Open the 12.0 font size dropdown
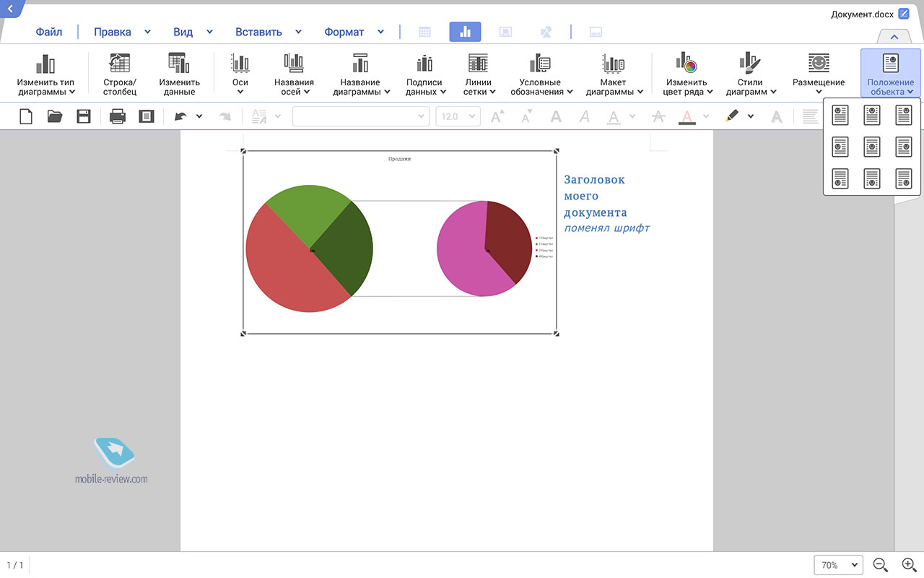 (458, 116)
